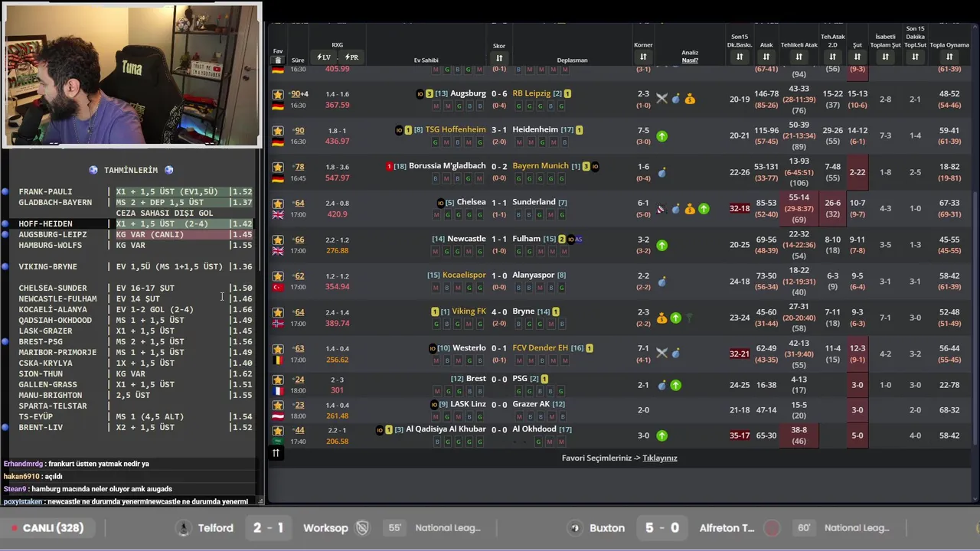Open RB Leipzig team name link
This screenshot has height=551, width=980.
(531, 93)
